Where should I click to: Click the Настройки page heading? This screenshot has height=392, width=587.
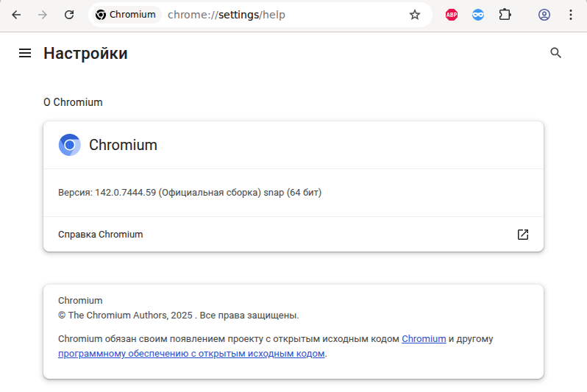85,53
